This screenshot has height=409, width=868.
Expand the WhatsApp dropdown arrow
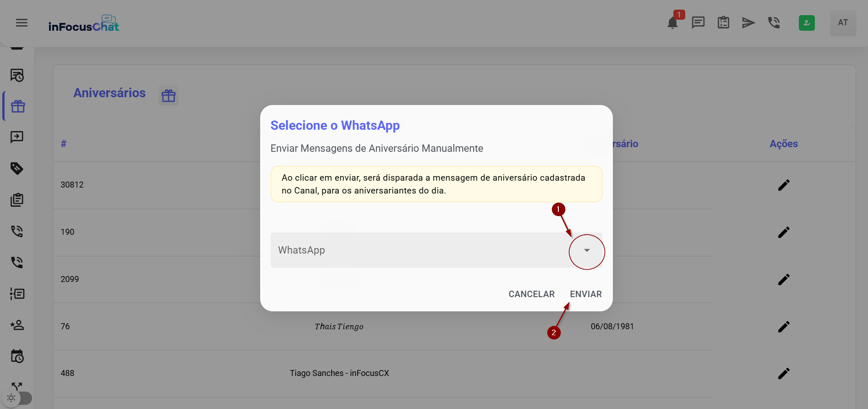pos(587,250)
